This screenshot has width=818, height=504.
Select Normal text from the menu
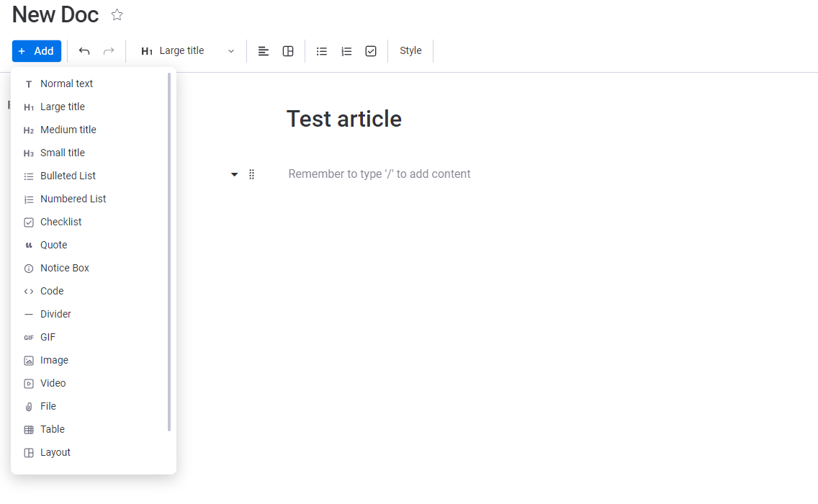(x=66, y=84)
